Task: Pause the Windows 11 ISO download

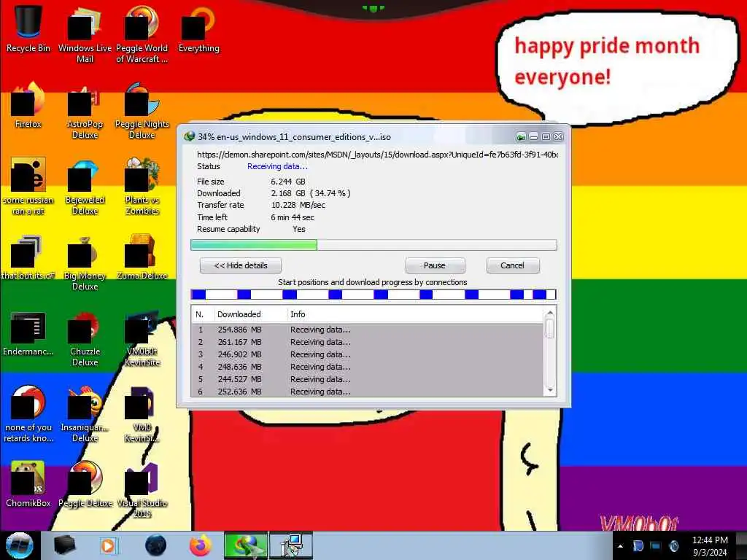Action: 435,265
